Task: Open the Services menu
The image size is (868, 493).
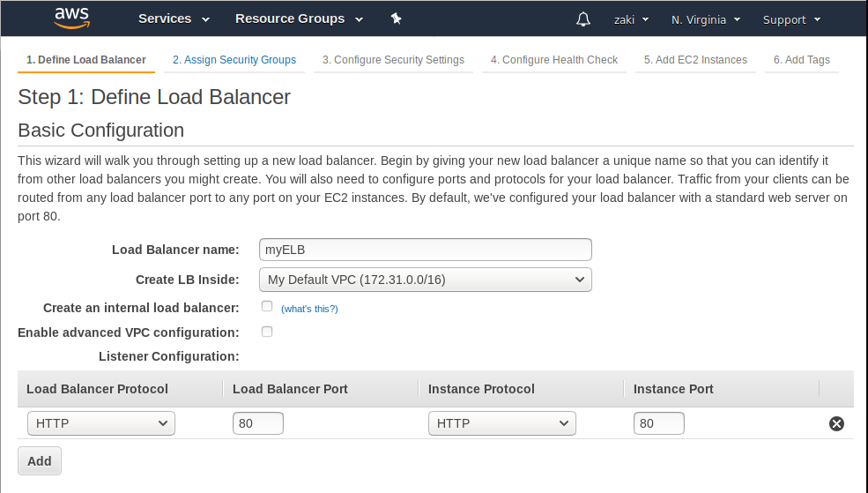Action: (x=174, y=19)
